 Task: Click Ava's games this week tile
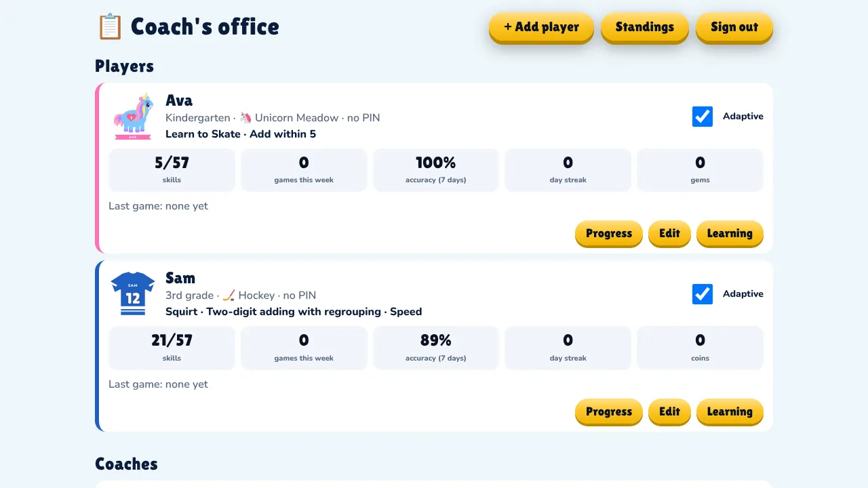click(304, 170)
